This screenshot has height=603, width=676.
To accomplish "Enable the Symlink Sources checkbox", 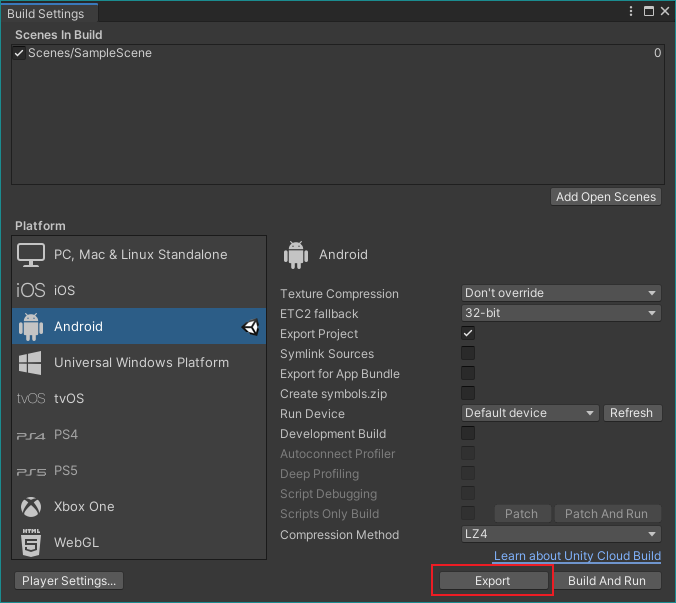I will coord(468,353).
